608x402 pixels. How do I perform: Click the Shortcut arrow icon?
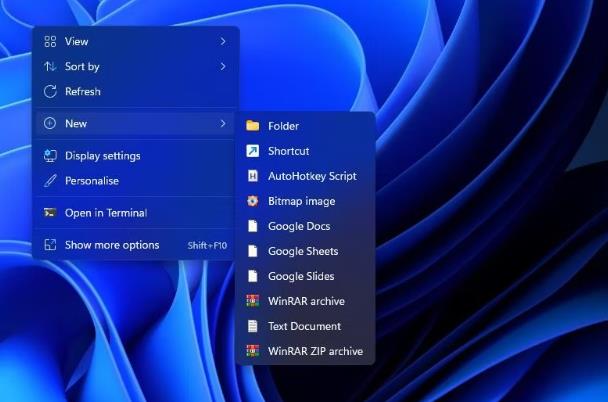[252, 151]
